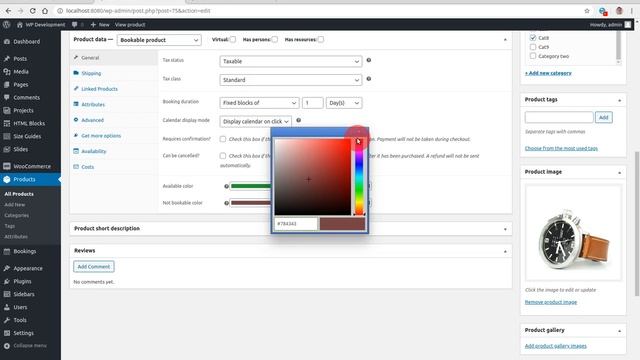Collapse the Product image panel
640x360 pixels.
(x=619, y=173)
